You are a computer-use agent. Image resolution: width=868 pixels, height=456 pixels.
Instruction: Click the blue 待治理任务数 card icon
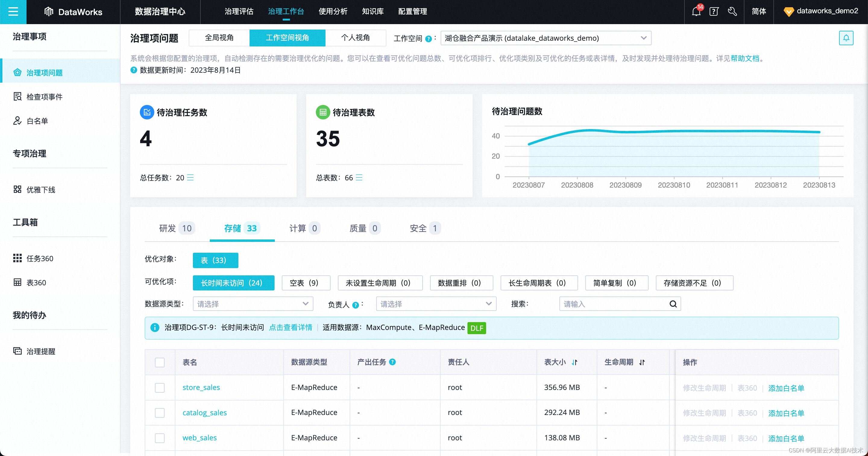pos(147,112)
